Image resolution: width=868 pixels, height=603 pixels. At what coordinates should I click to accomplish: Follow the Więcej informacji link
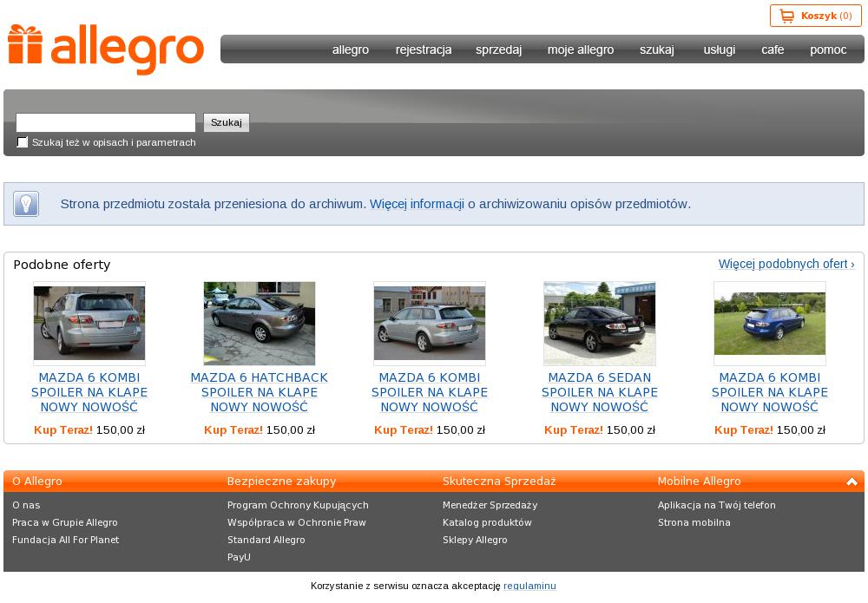point(417,204)
